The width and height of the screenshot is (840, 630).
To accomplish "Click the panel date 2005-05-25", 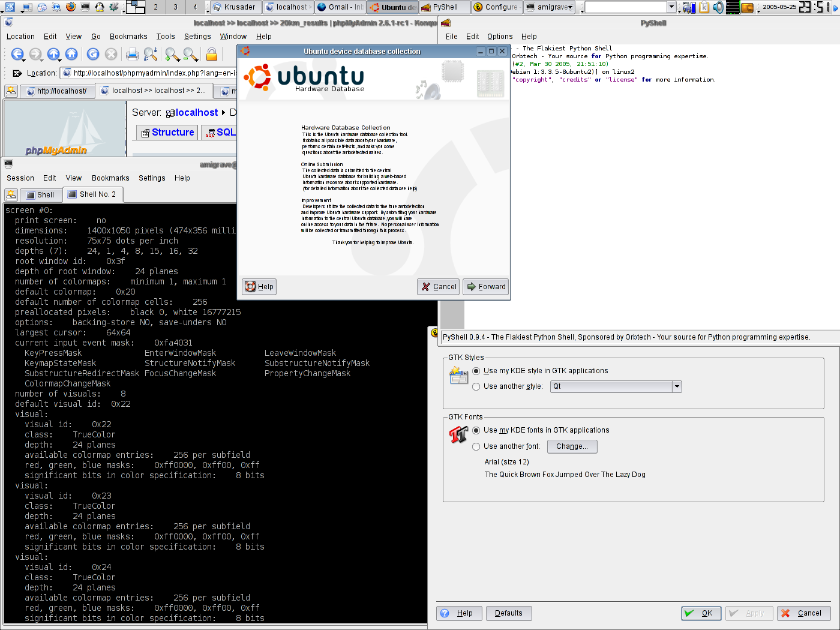I will coord(779,7).
